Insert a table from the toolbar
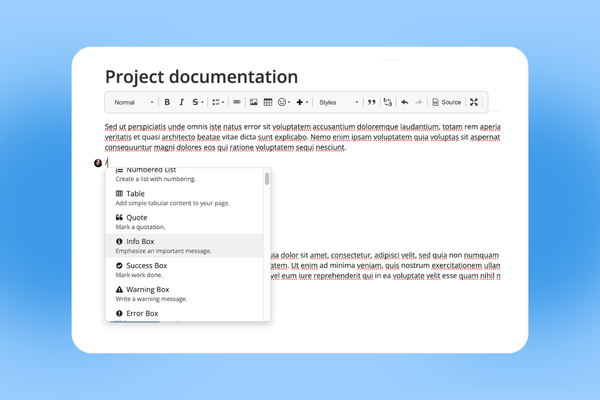Viewport: 600px width, 400px height. tap(268, 102)
